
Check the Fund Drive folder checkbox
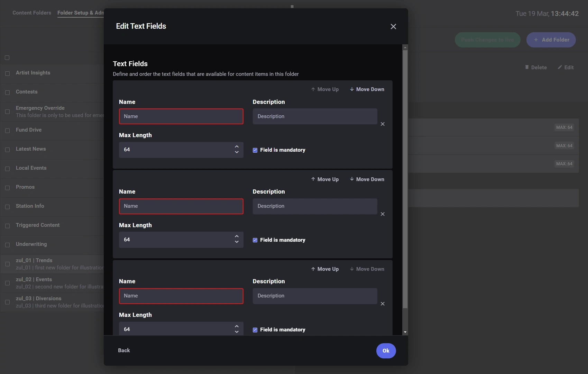click(x=7, y=131)
